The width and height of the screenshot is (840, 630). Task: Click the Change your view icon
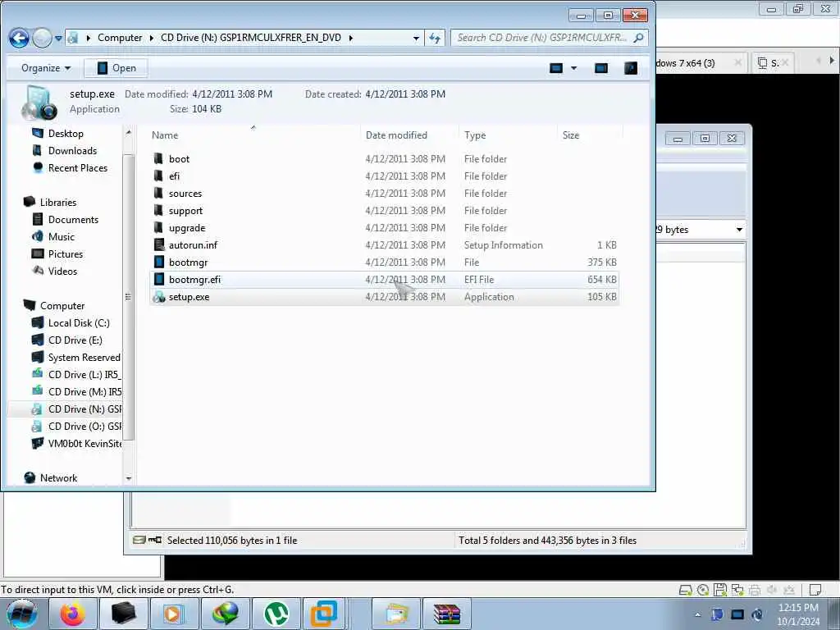coord(556,68)
